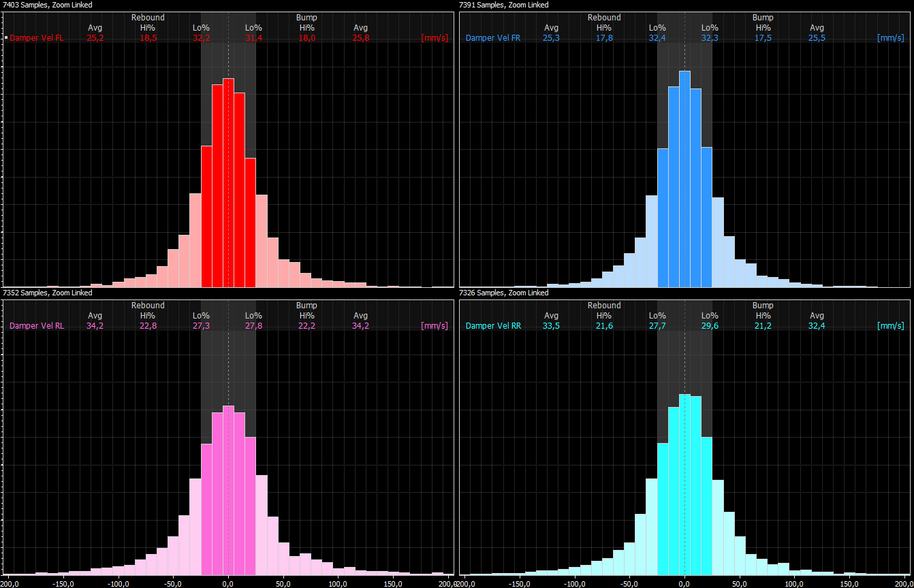Click the [mm/s] unit in the FR panel
The image size is (914, 588).
point(891,38)
